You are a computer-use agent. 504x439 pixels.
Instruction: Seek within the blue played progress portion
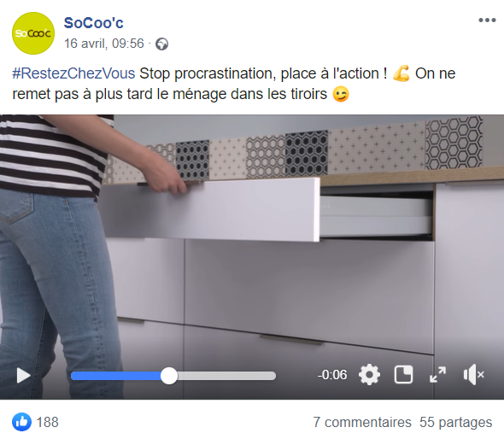(115, 376)
